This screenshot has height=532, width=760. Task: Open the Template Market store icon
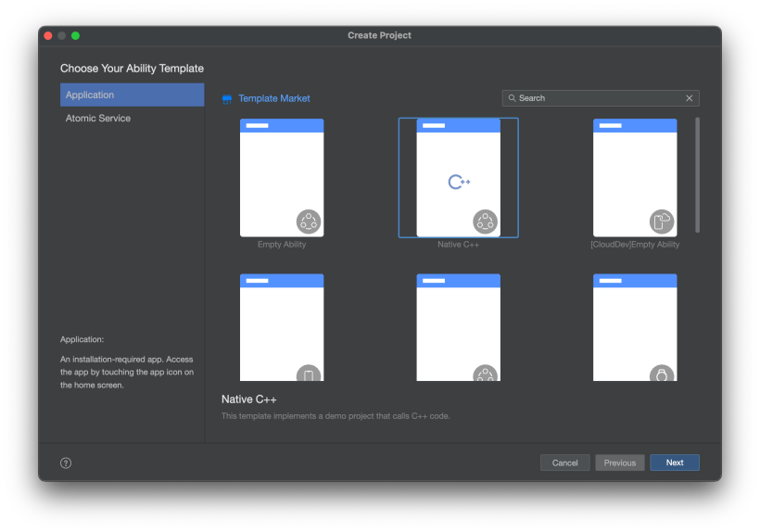(227, 98)
